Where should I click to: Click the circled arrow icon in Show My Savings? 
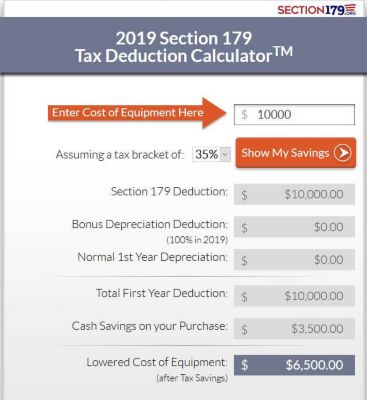coord(343,153)
